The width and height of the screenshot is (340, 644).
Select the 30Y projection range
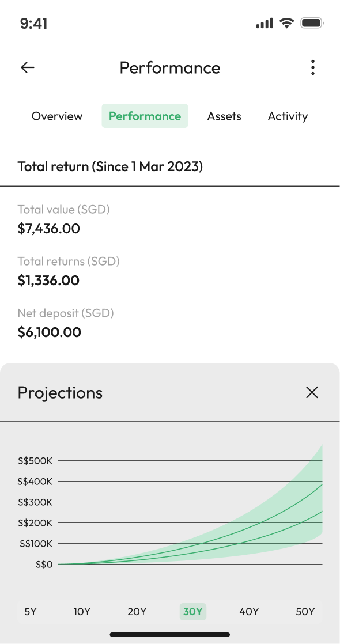[x=193, y=612]
